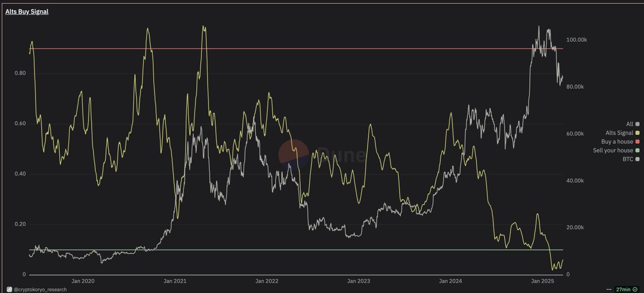Click the cryptokoryo_research author avatar
Viewport: 644px width, 293px height.
[9, 289]
